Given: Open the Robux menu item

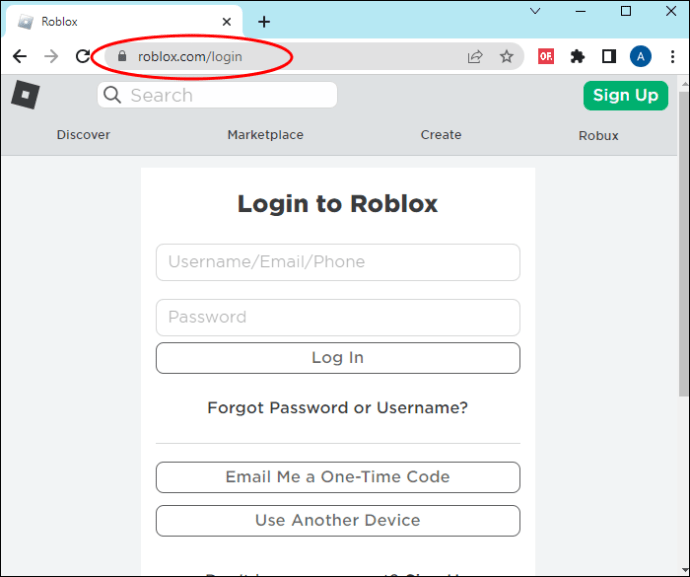Looking at the screenshot, I should pyautogui.click(x=598, y=136).
